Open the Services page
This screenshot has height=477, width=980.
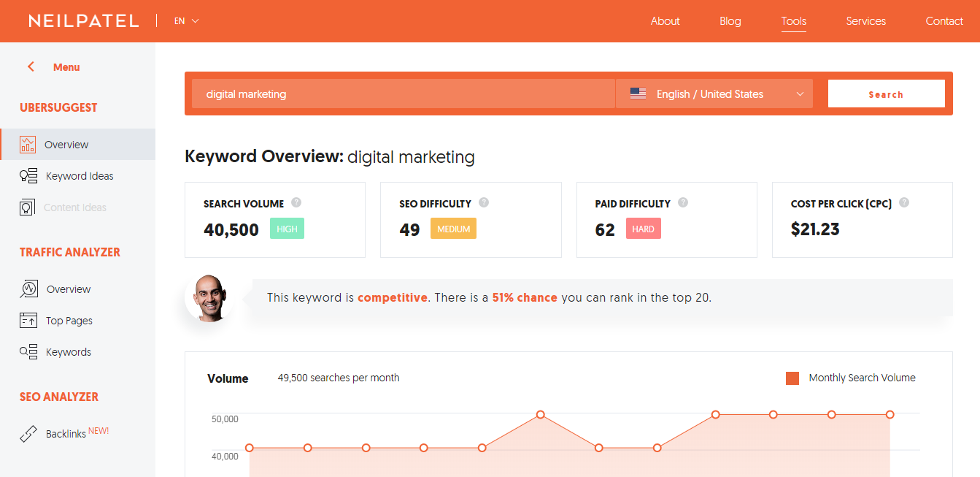[x=865, y=21]
